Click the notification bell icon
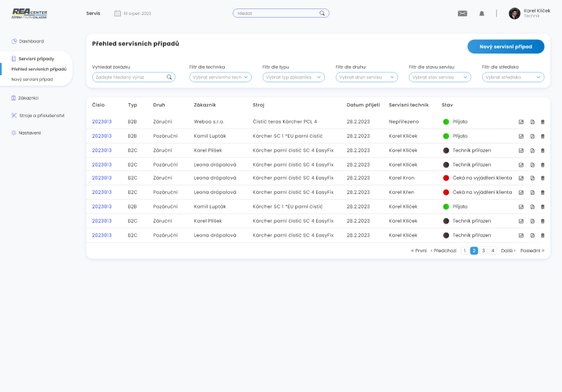562x392 pixels. (x=482, y=13)
